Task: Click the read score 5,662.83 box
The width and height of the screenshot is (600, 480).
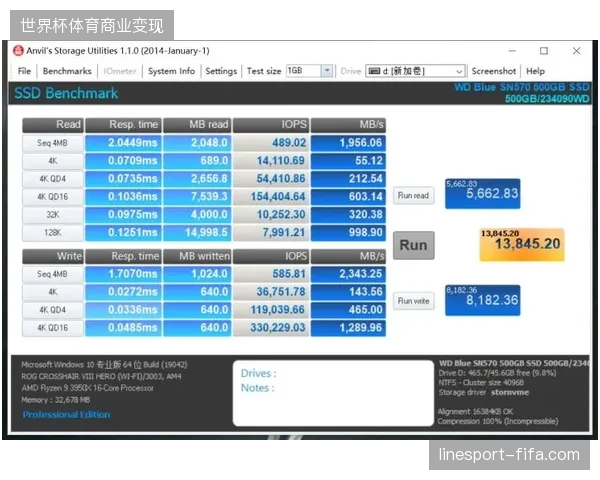Action: [483, 194]
